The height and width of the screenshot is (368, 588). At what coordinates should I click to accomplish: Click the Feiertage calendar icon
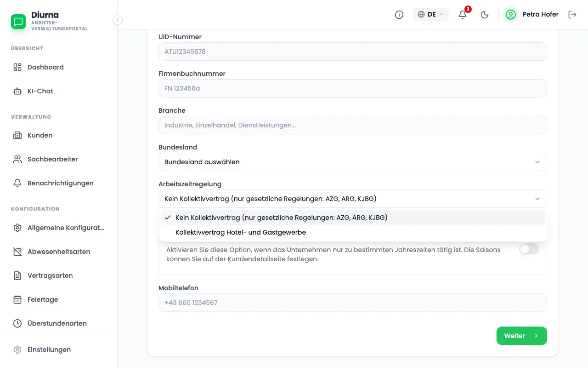pos(17,299)
